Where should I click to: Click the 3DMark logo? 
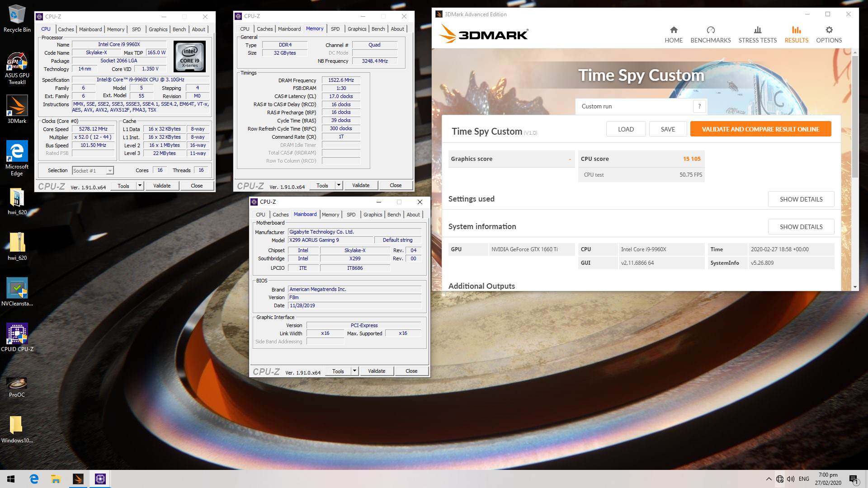[x=483, y=34]
